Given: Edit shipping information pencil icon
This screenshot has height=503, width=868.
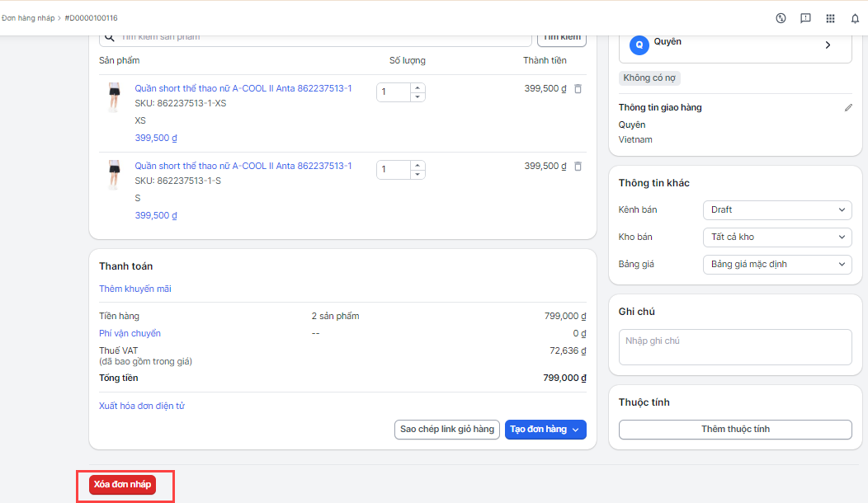Looking at the screenshot, I should click(x=847, y=108).
